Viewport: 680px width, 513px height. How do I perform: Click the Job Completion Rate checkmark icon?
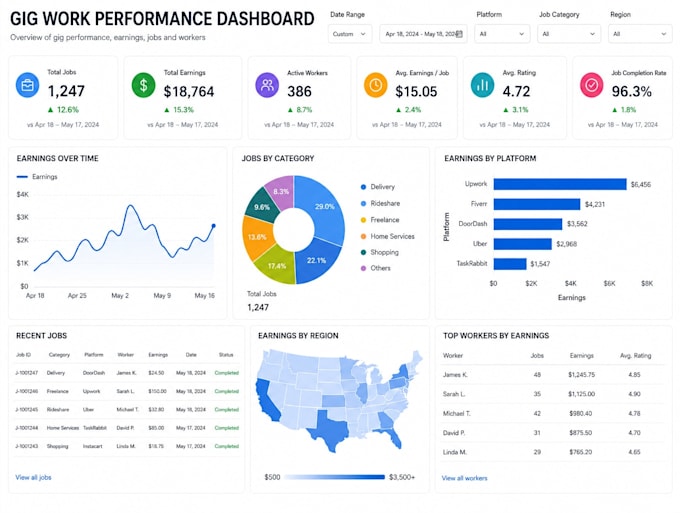(592, 85)
